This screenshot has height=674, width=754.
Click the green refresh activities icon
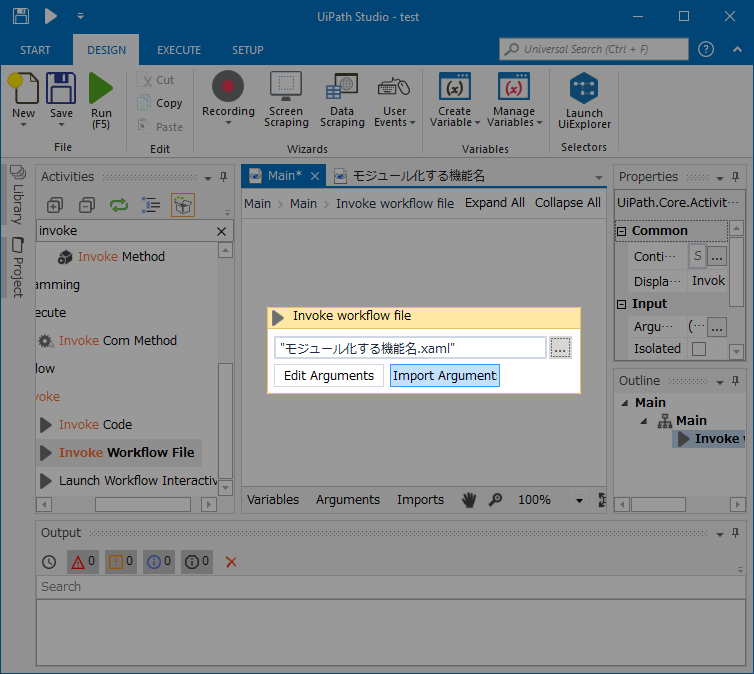(x=119, y=205)
